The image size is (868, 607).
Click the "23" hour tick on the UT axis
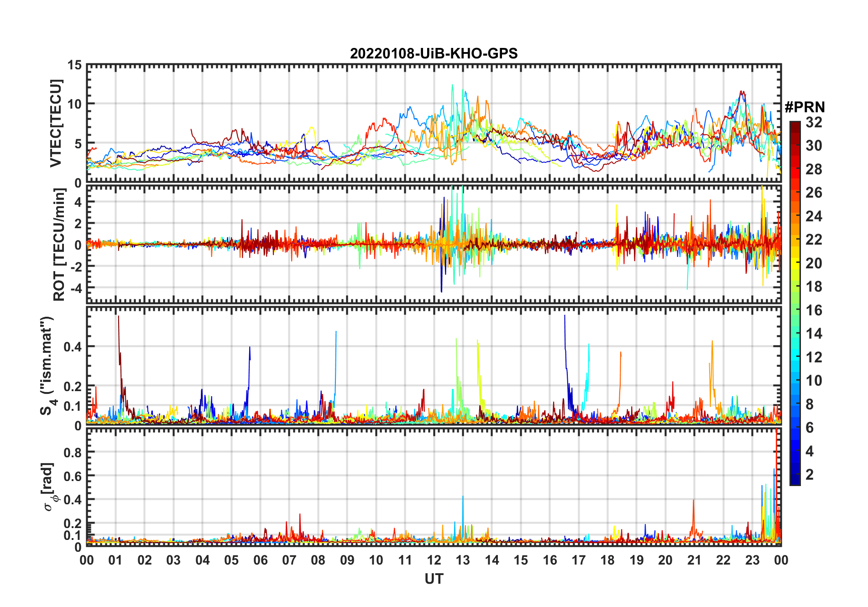point(752,560)
